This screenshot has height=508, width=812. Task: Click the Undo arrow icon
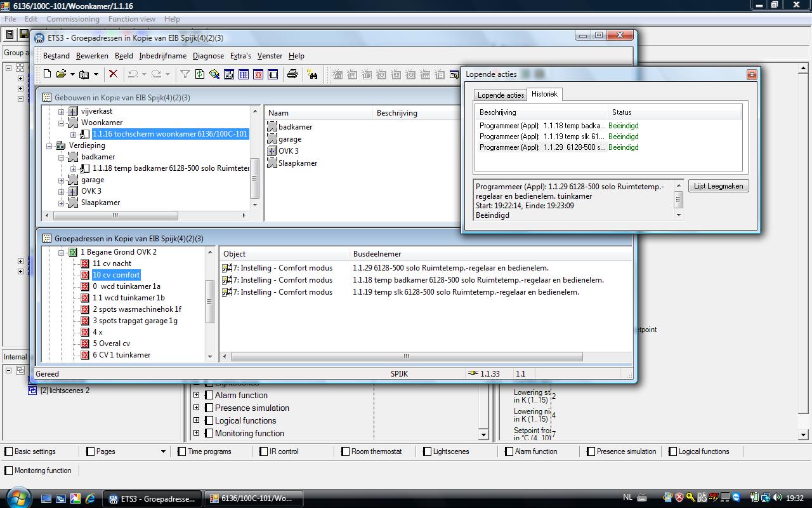133,74
